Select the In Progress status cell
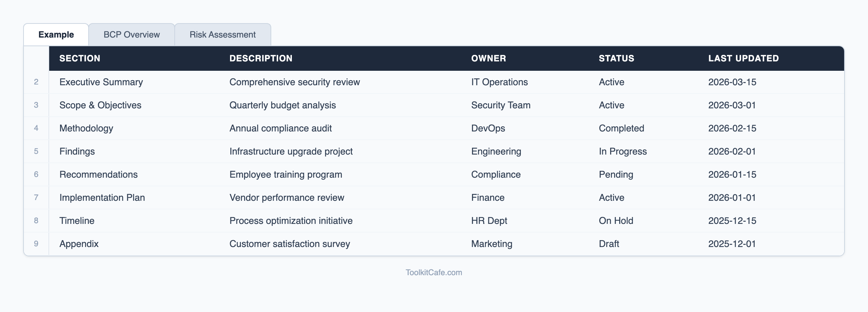The width and height of the screenshot is (868, 312). click(622, 151)
